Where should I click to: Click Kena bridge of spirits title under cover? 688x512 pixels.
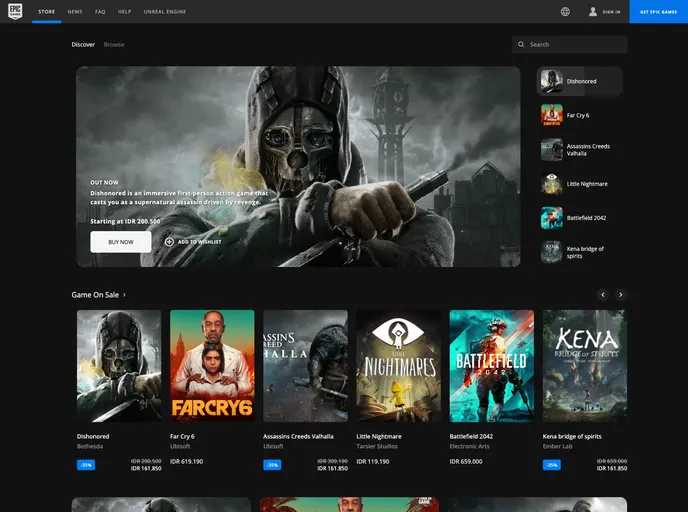572,436
